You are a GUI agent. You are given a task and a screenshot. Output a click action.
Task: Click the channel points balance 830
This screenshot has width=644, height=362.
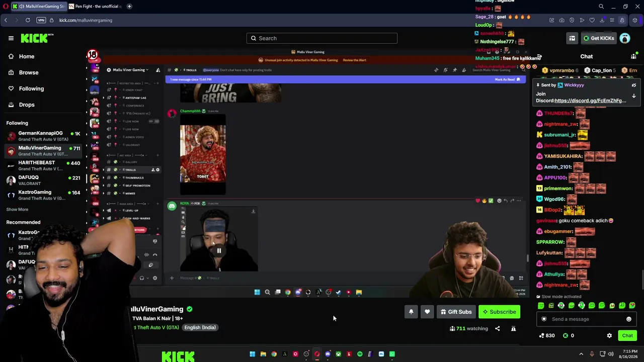547,335
